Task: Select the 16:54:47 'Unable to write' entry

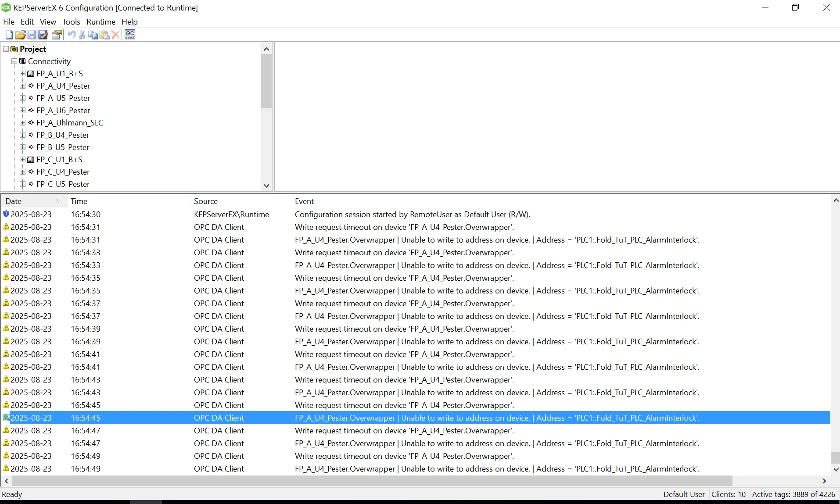Action: point(416,443)
